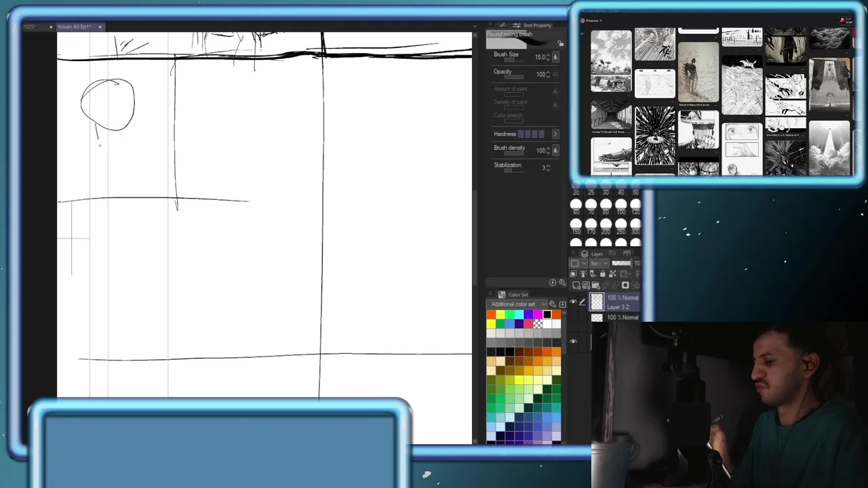Click the new raster layer icon

(576, 285)
